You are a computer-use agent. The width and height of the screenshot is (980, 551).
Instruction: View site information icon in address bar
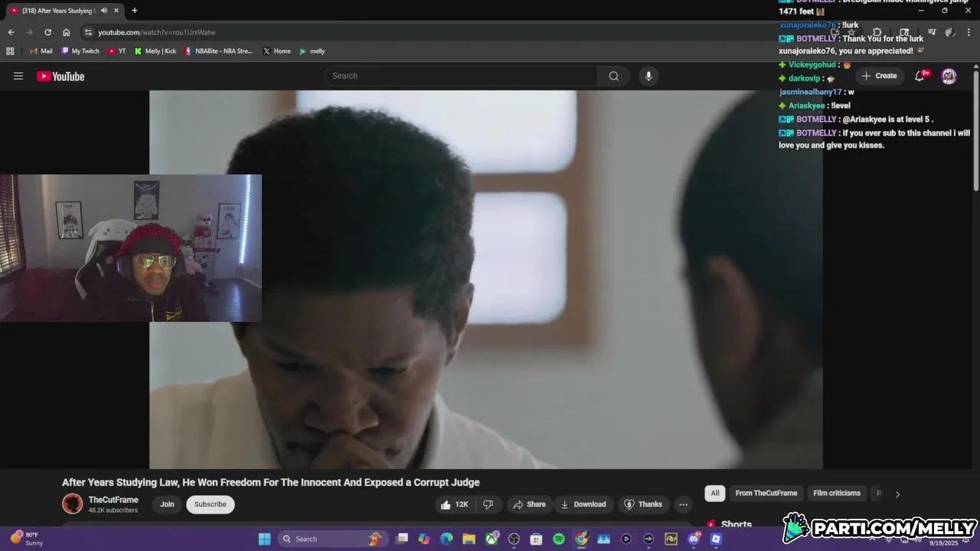tap(88, 32)
